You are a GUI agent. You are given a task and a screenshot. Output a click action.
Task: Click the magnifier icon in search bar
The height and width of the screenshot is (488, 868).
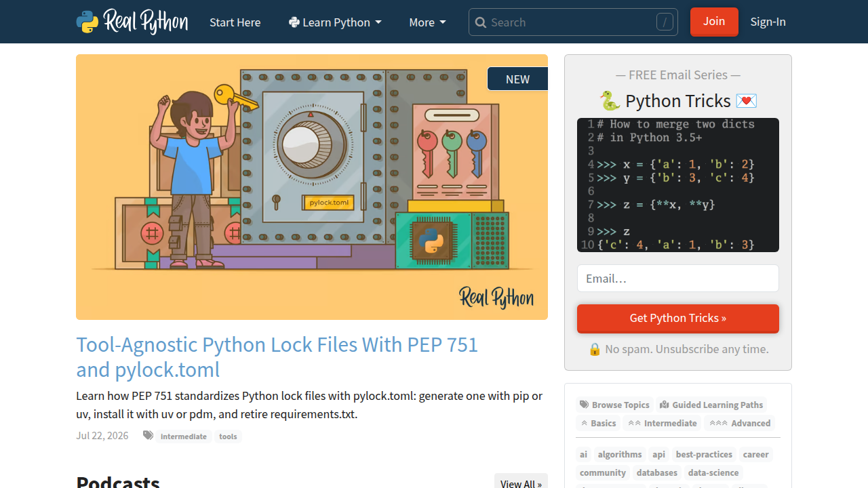pyautogui.click(x=481, y=22)
